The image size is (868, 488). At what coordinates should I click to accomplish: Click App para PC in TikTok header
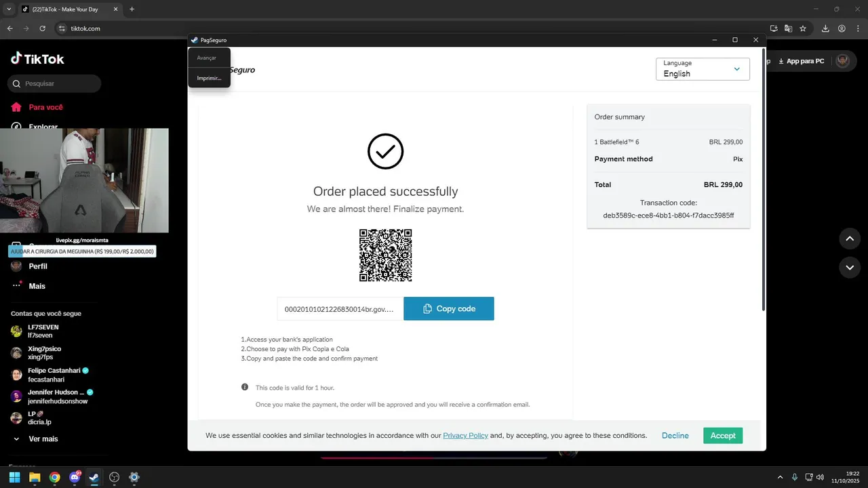click(801, 61)
